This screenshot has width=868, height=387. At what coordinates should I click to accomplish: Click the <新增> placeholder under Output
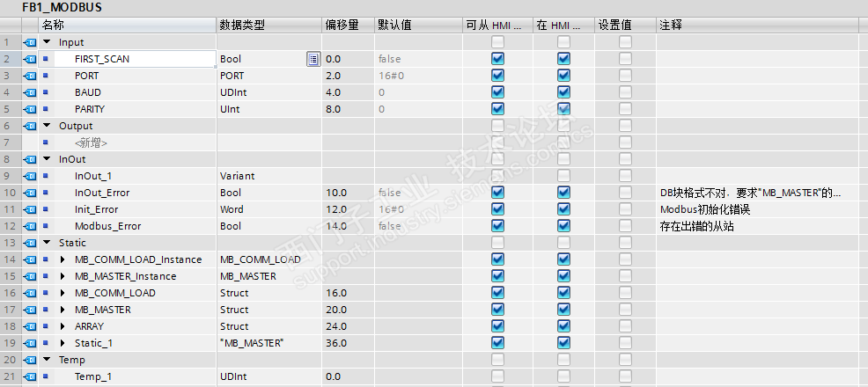coord(91,142)
